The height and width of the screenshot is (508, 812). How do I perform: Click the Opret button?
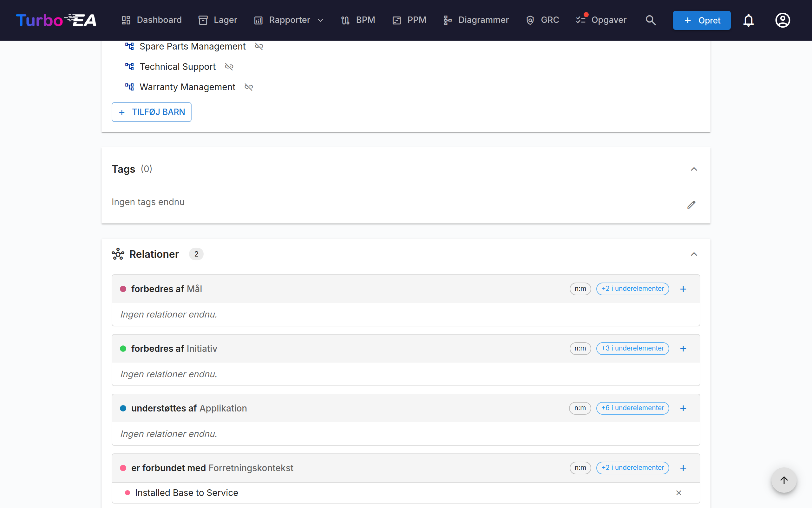click(x=702, y=20)
